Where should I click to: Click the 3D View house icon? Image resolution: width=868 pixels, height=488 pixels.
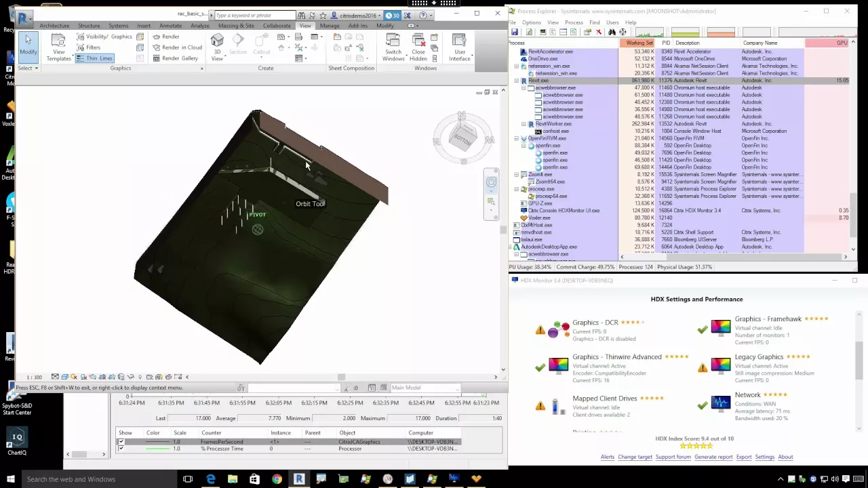217,41
